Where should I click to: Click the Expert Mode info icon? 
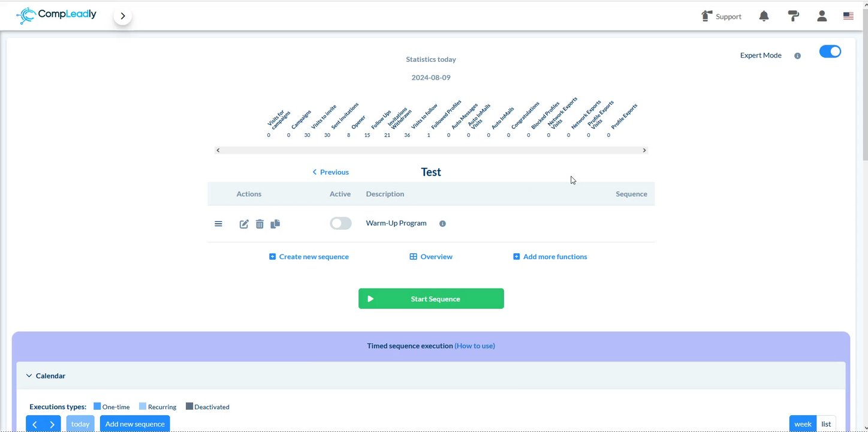[797, 56]
